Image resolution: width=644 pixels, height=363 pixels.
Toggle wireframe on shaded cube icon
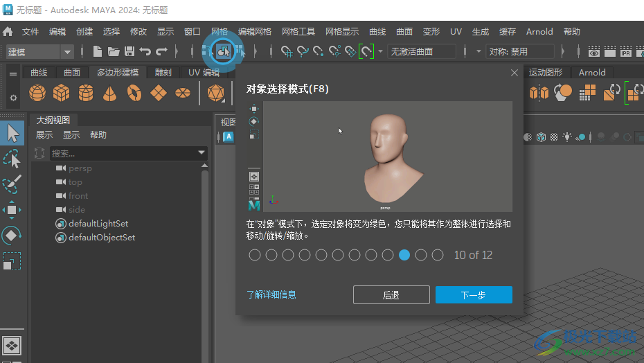pyautogui.click(x=541, y=137)
